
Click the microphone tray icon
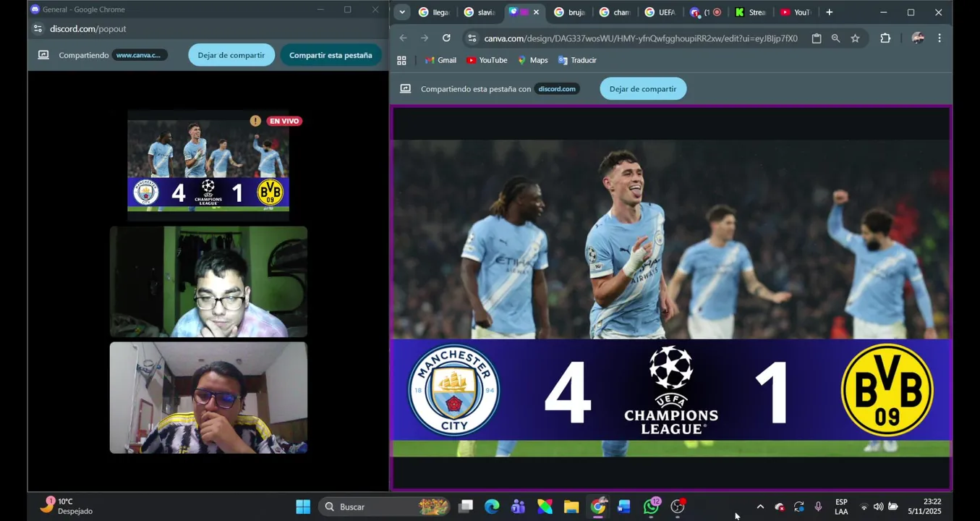818,507
